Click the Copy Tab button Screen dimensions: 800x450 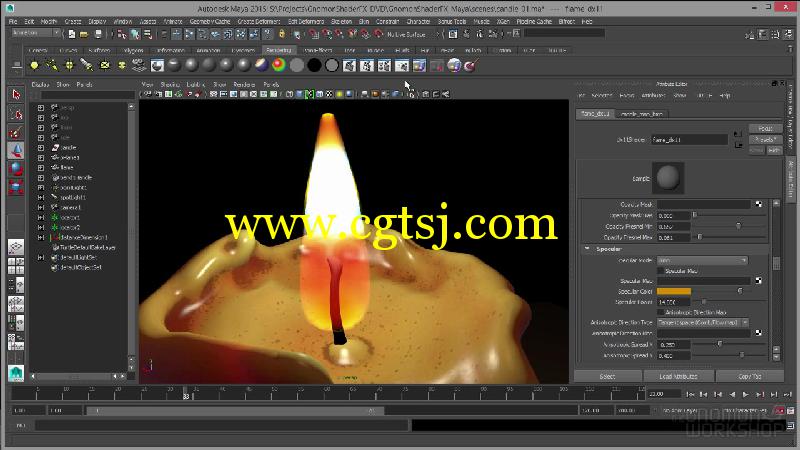click(749, 377)
